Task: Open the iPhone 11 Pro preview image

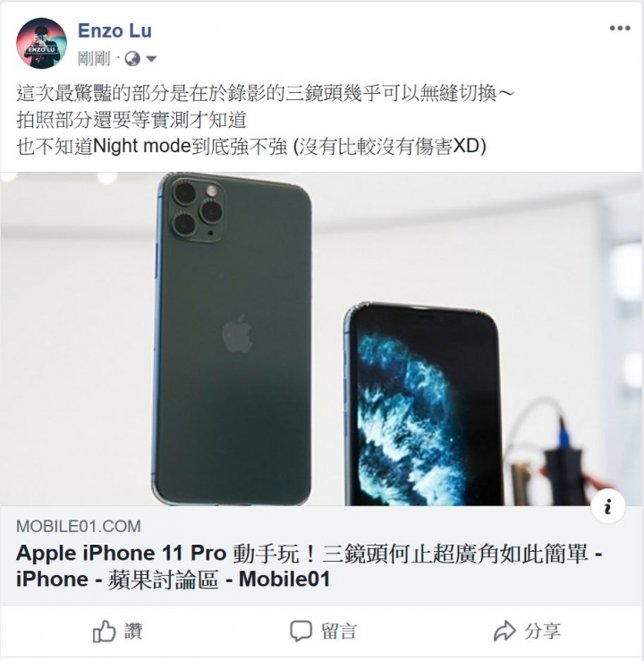Action: click(322, 338)
